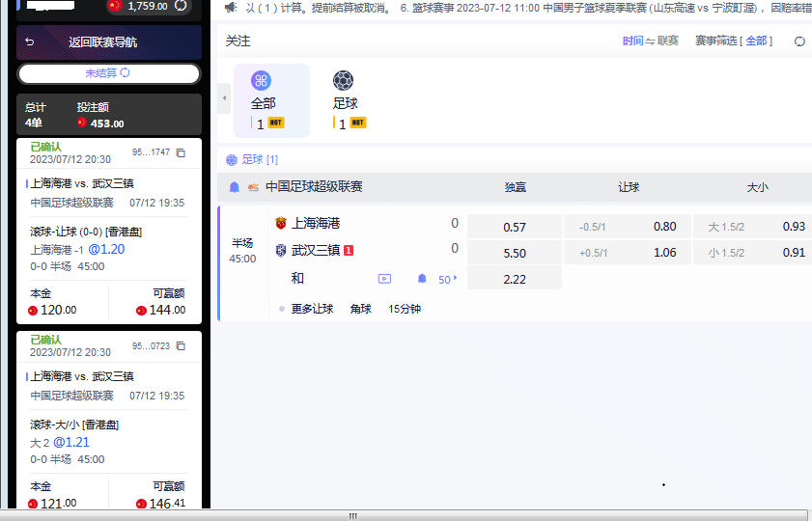Bet 上海海港 win at odds 0.57
Screen dimensions: 812x521
coord(515,227)
